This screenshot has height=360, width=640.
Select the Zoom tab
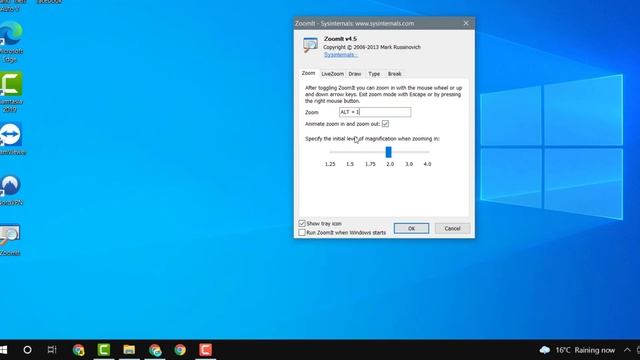[x=308, y=73]
